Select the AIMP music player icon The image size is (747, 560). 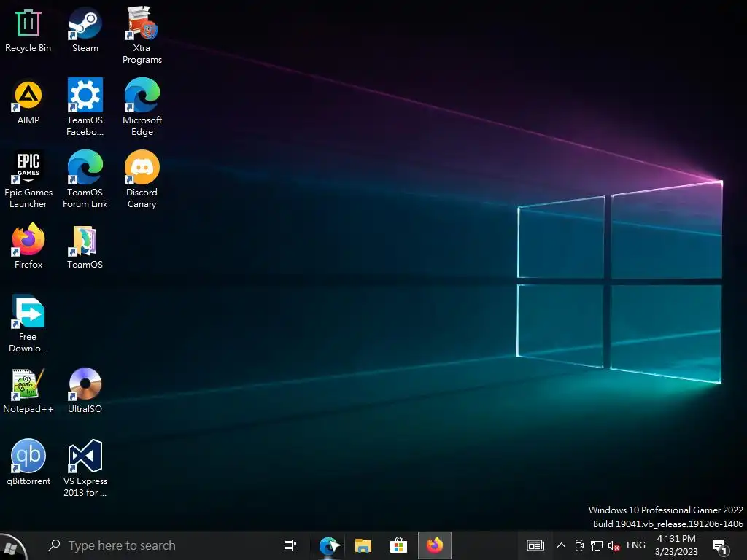[28, 103]
